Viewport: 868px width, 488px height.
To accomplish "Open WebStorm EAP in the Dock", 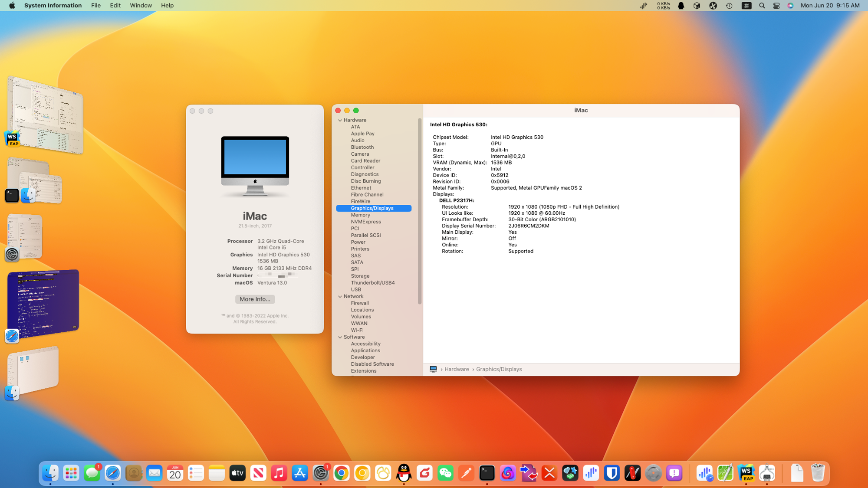I will click(x=746, y=473).
